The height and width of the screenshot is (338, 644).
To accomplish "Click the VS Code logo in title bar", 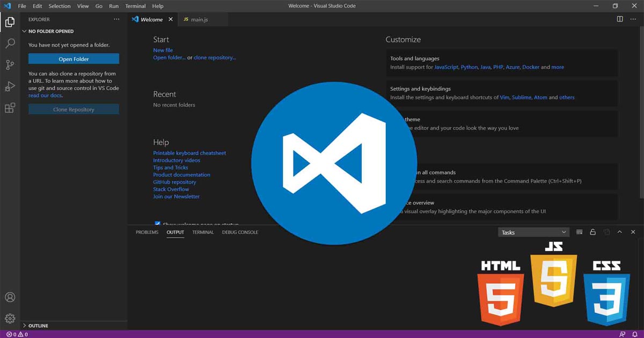I will click(7, 6).
